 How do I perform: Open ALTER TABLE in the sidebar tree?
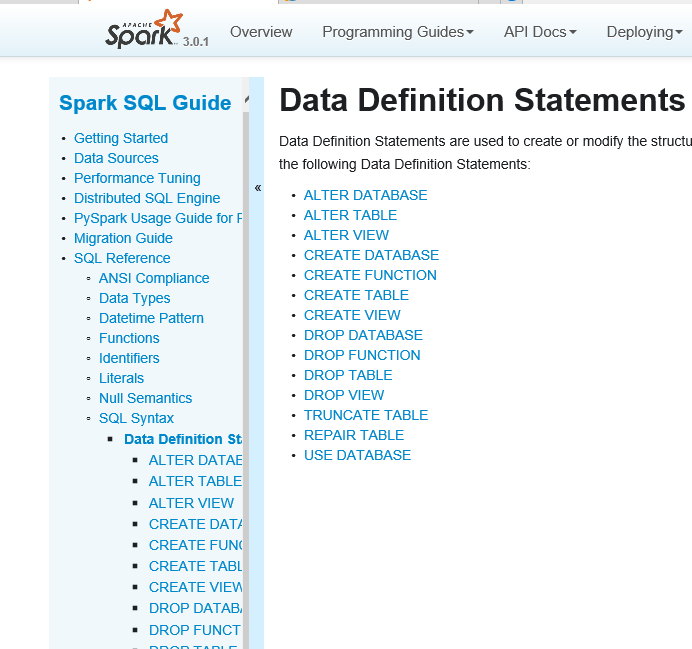tap(196, 481)
